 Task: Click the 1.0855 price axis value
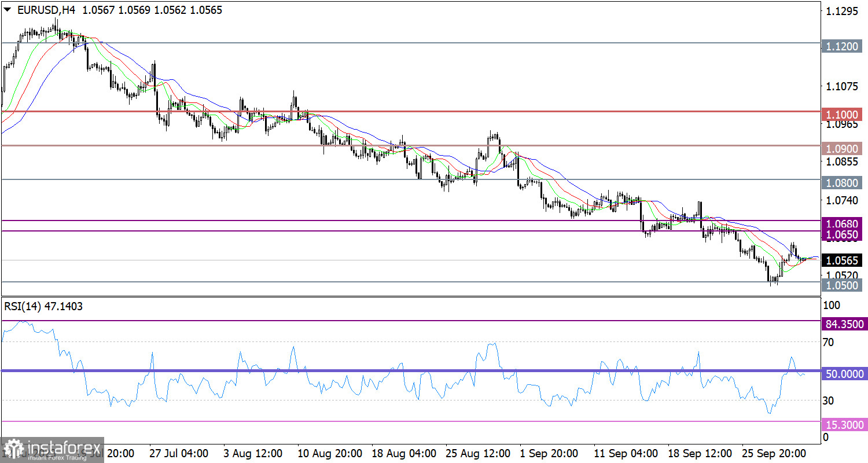pyautogui.click(x=842, y=161)
